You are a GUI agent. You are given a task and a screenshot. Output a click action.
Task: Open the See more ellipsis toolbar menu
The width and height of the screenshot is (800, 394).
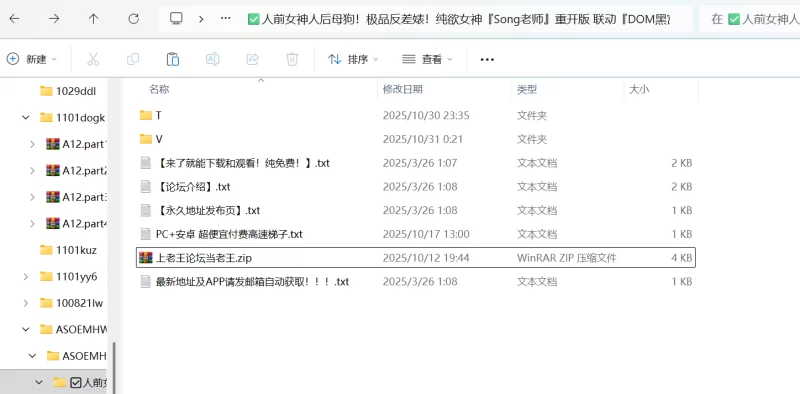point(487,59)
